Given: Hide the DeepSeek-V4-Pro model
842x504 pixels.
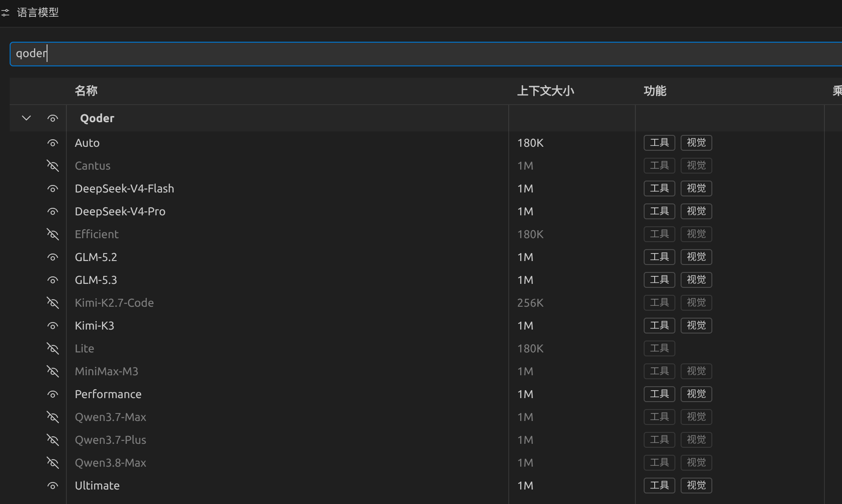Looking at the screenshot, I should pyautogui.click(x=53, y=211).
